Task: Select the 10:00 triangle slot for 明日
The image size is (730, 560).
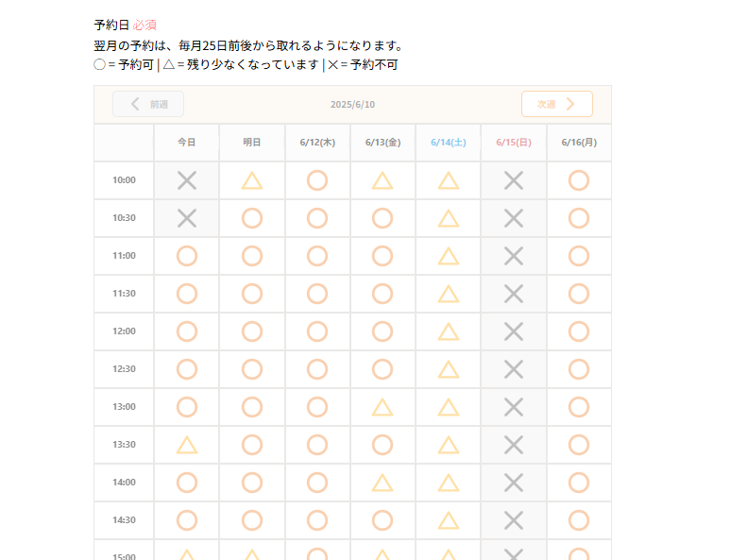Action: [252, 180]
